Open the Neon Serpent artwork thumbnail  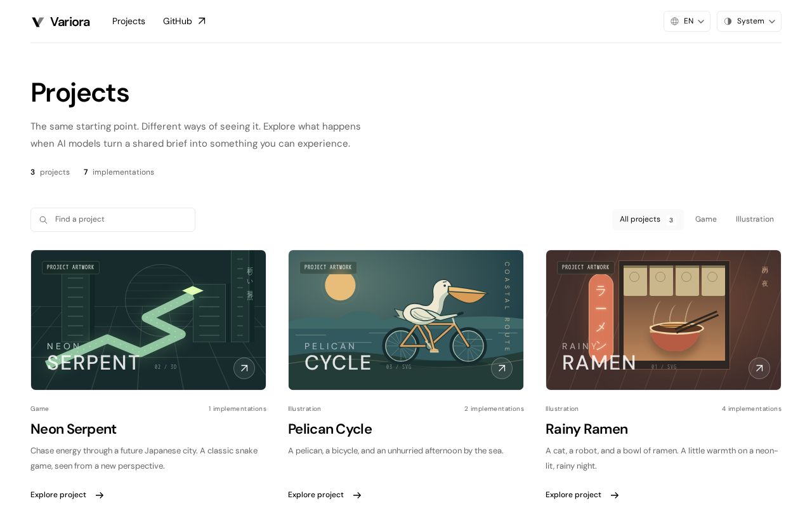click(x=148, y=320)
